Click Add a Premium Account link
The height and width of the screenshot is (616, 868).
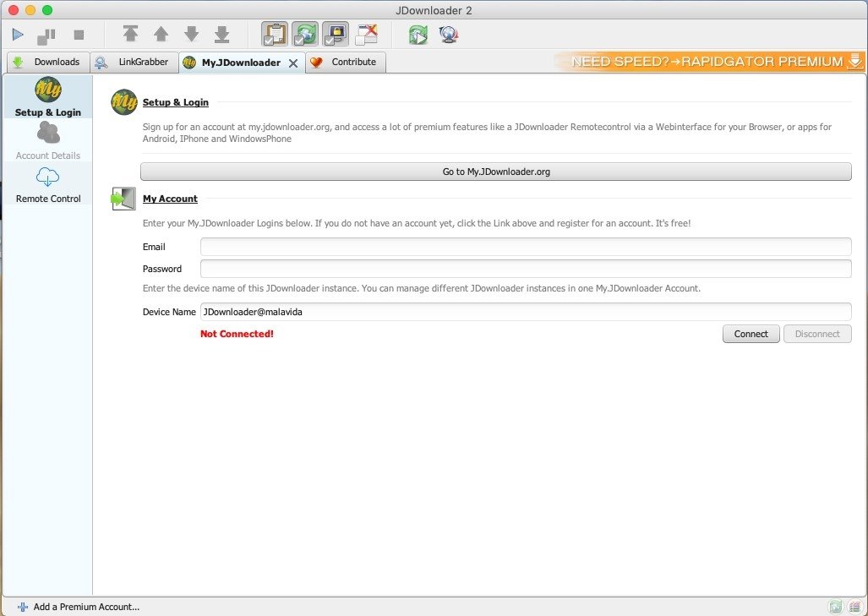coord(86,607)
